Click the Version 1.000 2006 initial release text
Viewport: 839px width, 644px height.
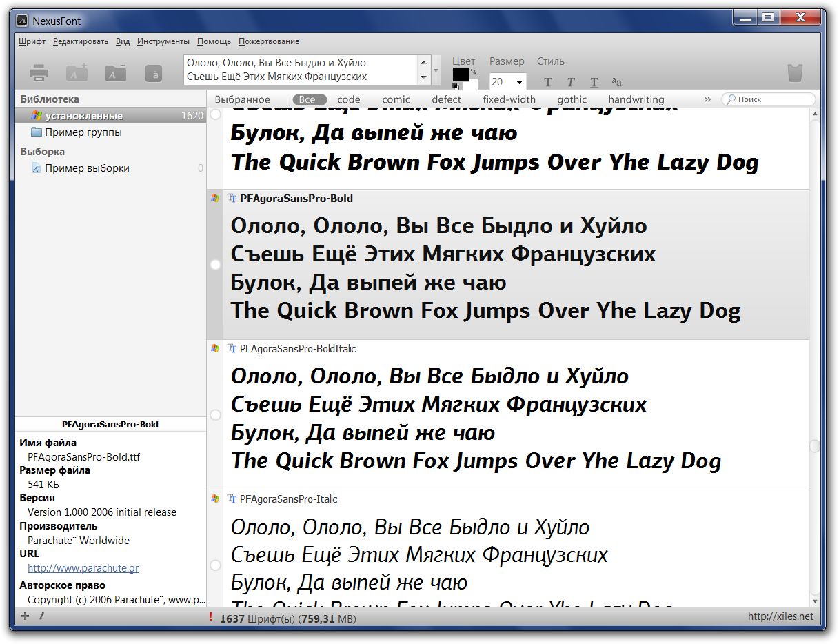pos(102,512)
